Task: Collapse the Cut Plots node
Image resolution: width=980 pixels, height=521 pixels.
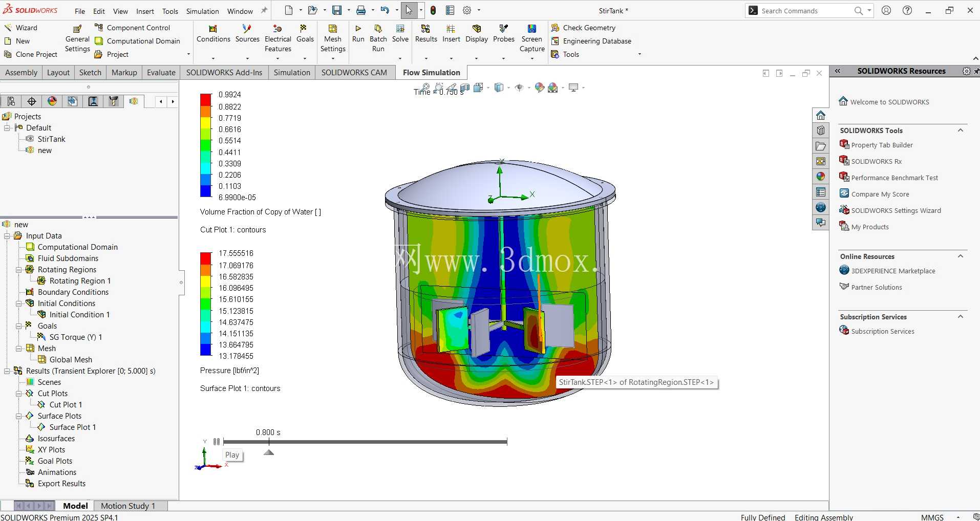Action: click(x=19, y=394)
